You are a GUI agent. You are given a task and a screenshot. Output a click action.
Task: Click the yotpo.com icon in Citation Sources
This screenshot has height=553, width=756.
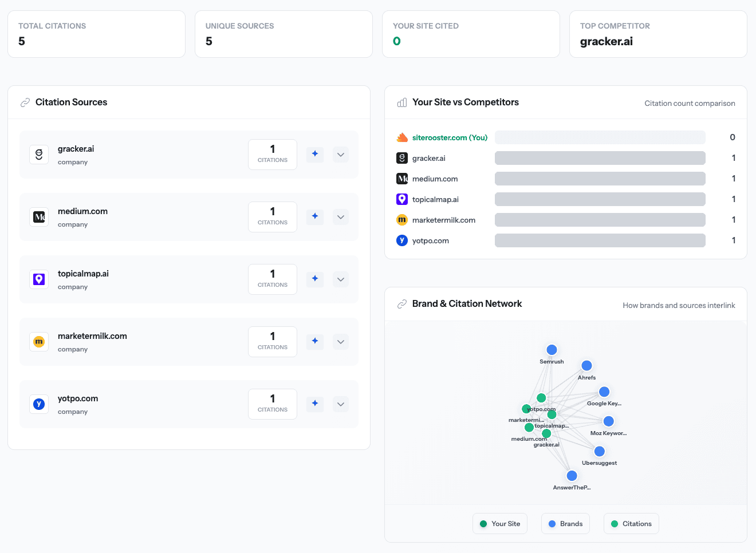[39, 404]
